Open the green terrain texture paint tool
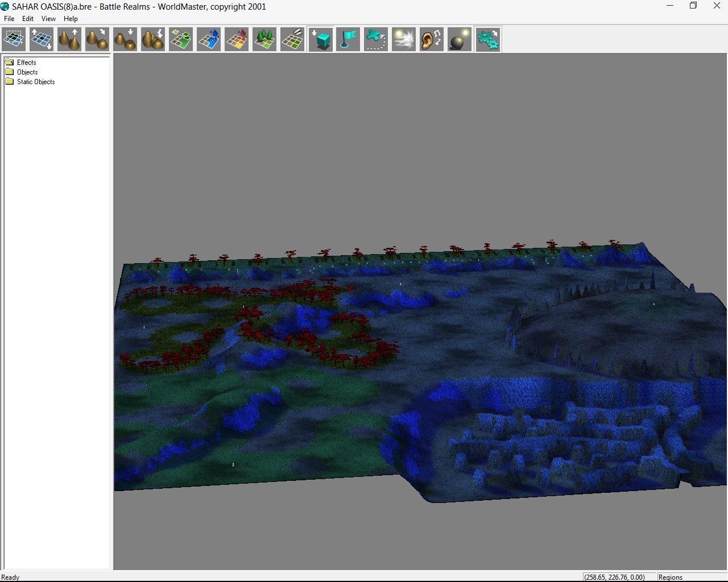Screen dimensions: 728x582 [x=181, y=40]
